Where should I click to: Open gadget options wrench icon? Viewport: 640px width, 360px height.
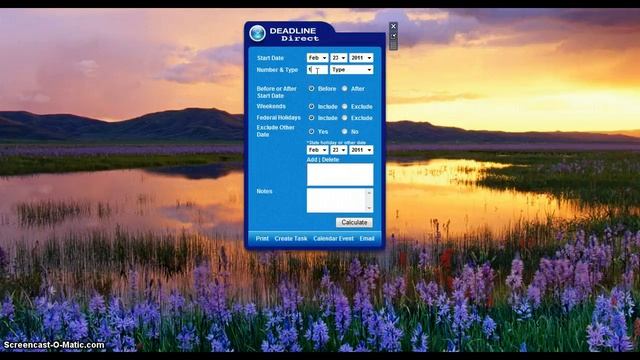393,36
